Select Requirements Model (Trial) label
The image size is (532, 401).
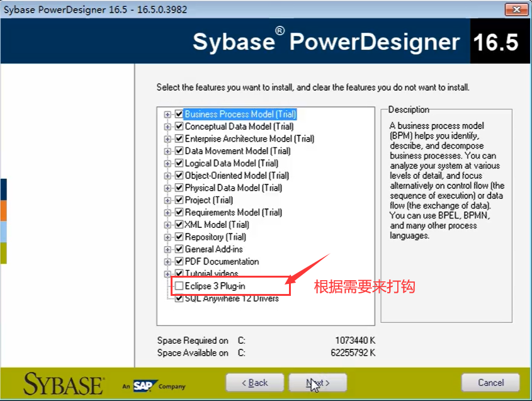234,212
